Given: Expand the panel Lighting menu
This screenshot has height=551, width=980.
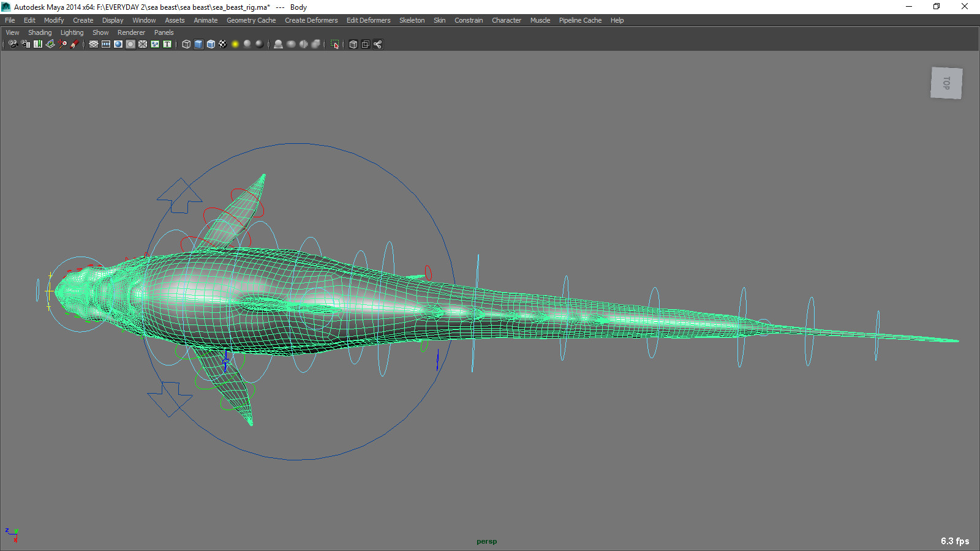Looking at the screenshot, I should click(x=72, y=32).
